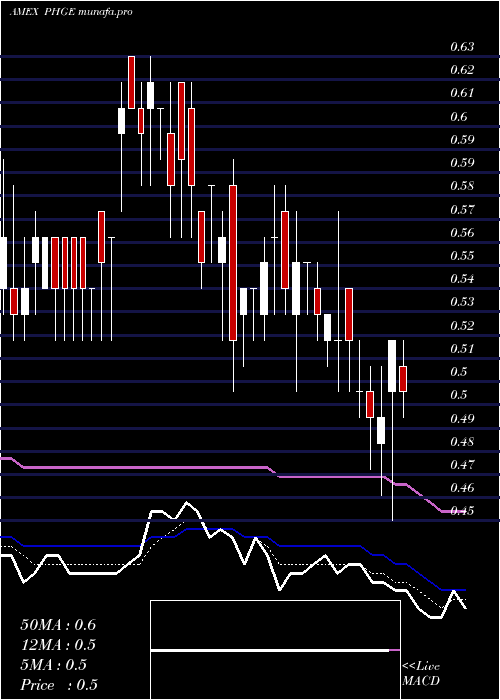Select the 0.63 price axis label

(x=462, y=46)
